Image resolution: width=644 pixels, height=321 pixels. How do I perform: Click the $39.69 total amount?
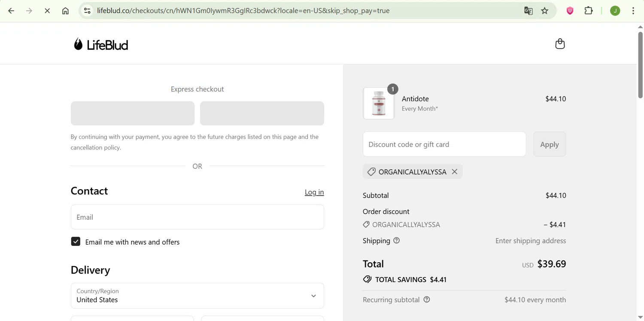coord(552,264)
